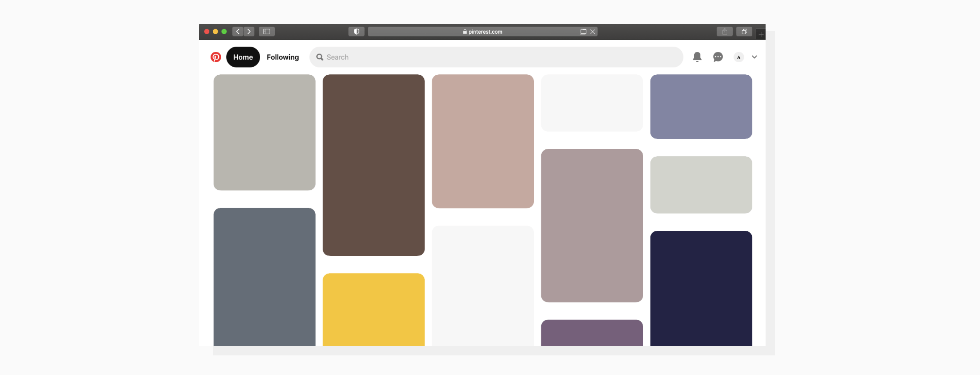This screenshot has width=980, height=375.
Task: Click the privacy shield icon in toolbar
Action: tap(356, 31)
